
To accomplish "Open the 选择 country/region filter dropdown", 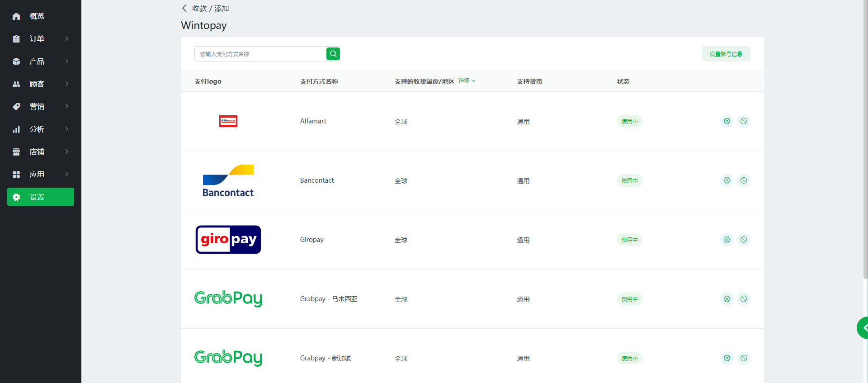I will click(x=467, y=81).
